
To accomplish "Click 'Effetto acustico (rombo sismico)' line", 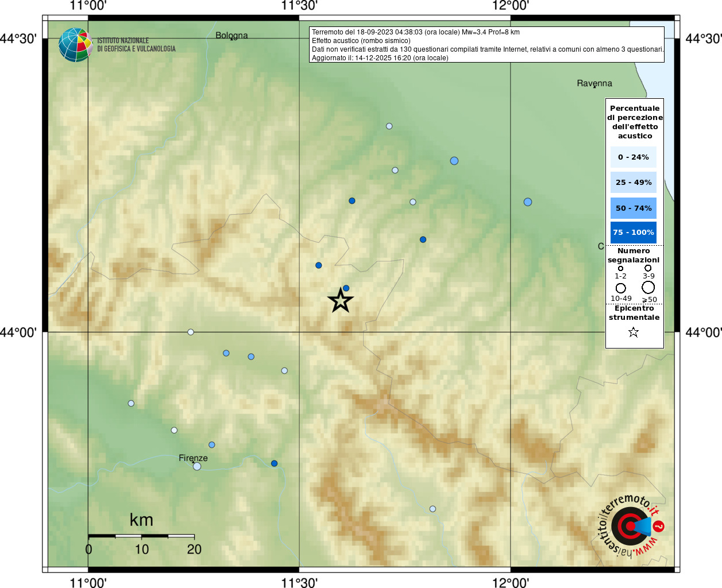I will pos(361,41).
